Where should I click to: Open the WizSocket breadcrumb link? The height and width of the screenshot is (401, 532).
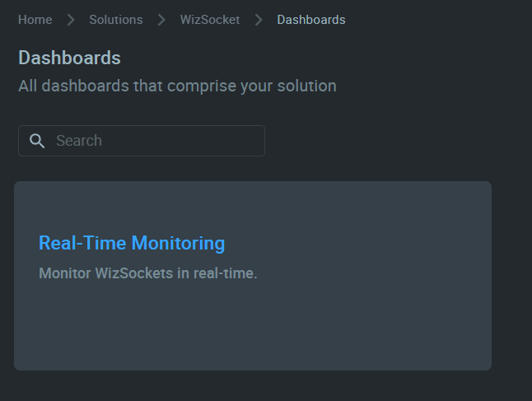210,20
